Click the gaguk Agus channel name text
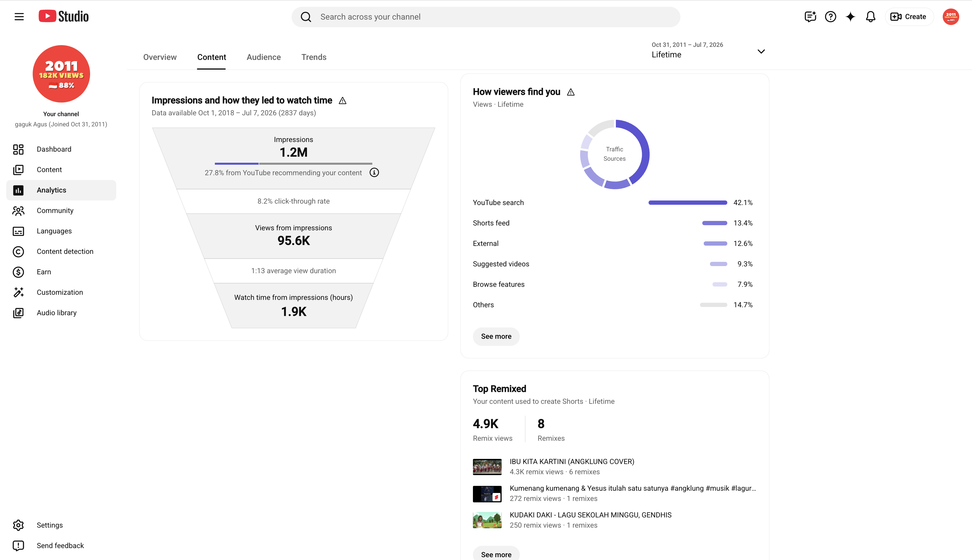This screenshot has height=560, width=972. click(x=61, y=124)
